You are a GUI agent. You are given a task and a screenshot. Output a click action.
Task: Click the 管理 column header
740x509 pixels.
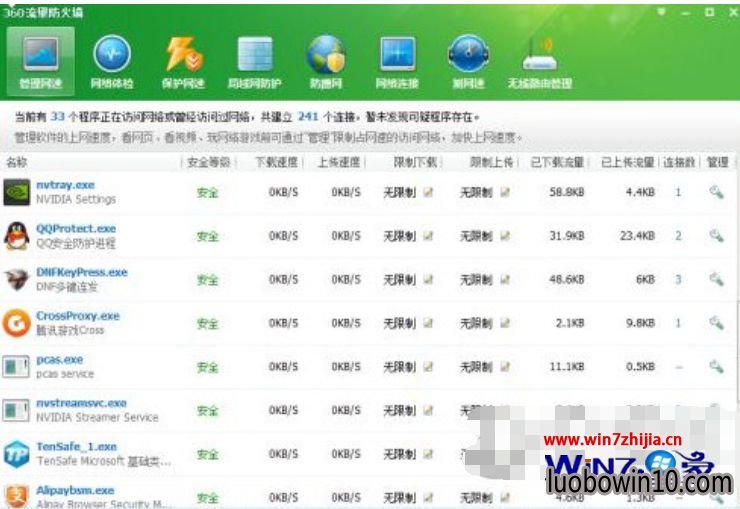[717, 162]
